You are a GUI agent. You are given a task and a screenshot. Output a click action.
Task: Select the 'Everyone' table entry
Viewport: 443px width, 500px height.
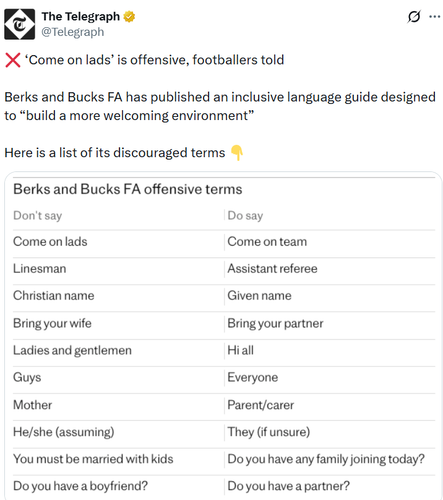click(253, 378)
